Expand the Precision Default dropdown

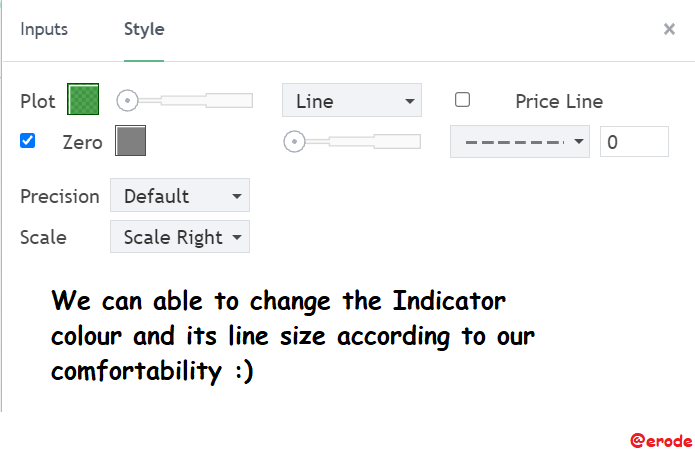[x=180, y=195]
